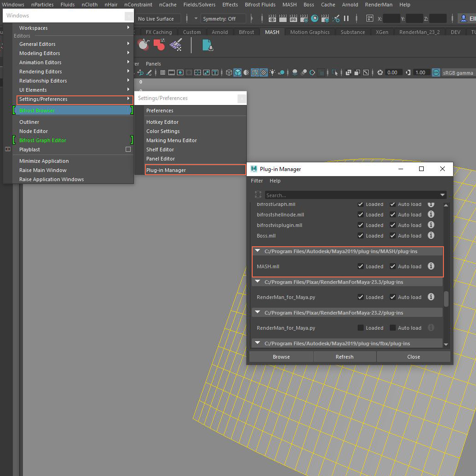This screenshot has height=476, width=476.
Task: Click the MASH bomb shelf icon
Action: click(143, 45)
